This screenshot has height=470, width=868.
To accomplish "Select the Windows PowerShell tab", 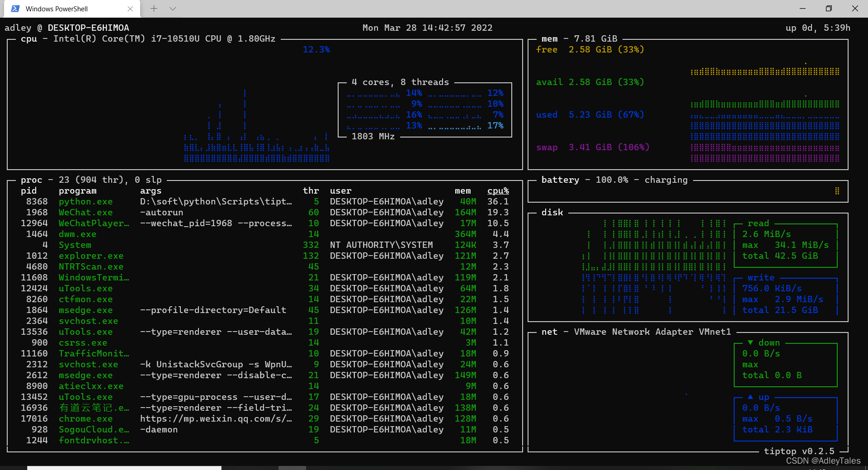I will click(71, 9).
